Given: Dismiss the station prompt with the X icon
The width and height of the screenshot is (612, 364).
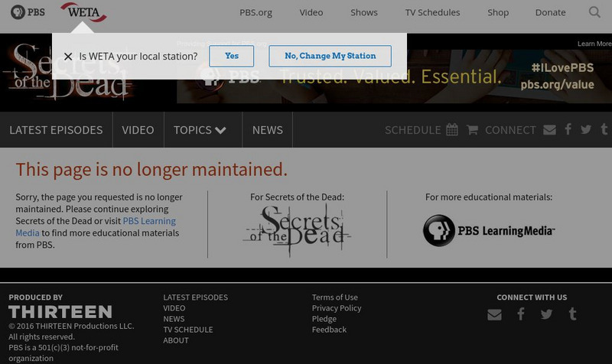Looking at the screenshot, I should pos(68,57).
